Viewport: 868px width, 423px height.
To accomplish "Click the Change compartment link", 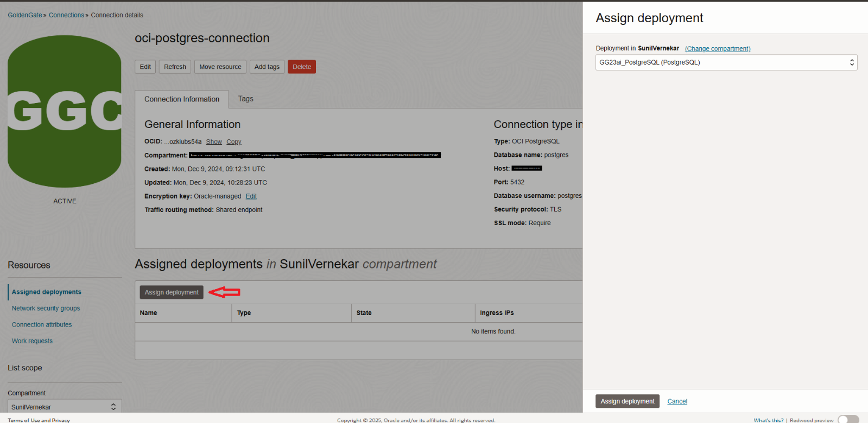I will (x=718, y=49).
